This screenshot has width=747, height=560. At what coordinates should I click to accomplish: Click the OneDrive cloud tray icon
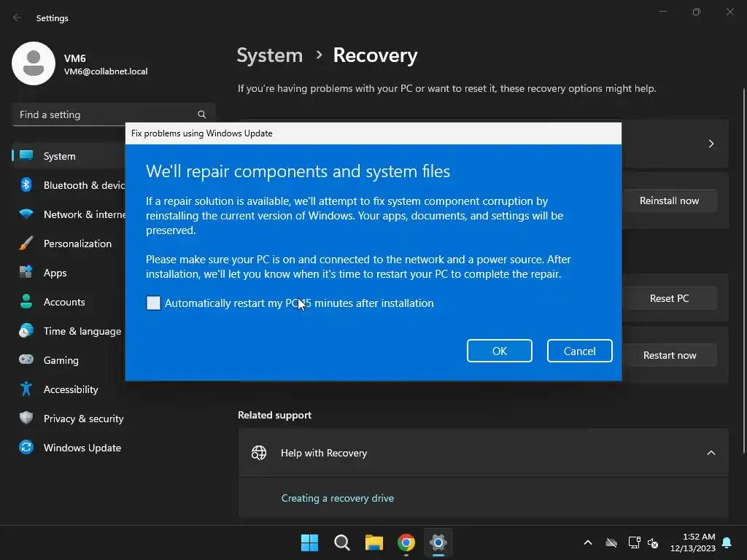(611, 542)
